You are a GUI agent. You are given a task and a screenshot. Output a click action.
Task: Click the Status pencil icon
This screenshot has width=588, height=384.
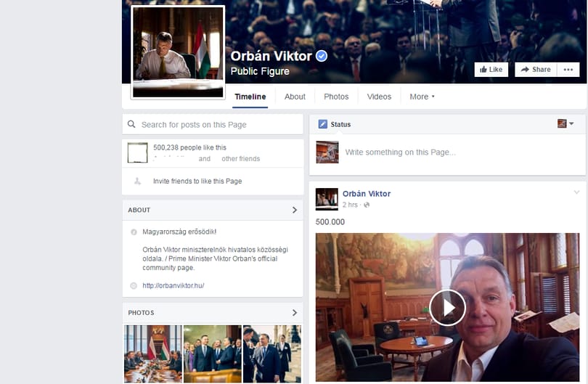tap(322, 124)
